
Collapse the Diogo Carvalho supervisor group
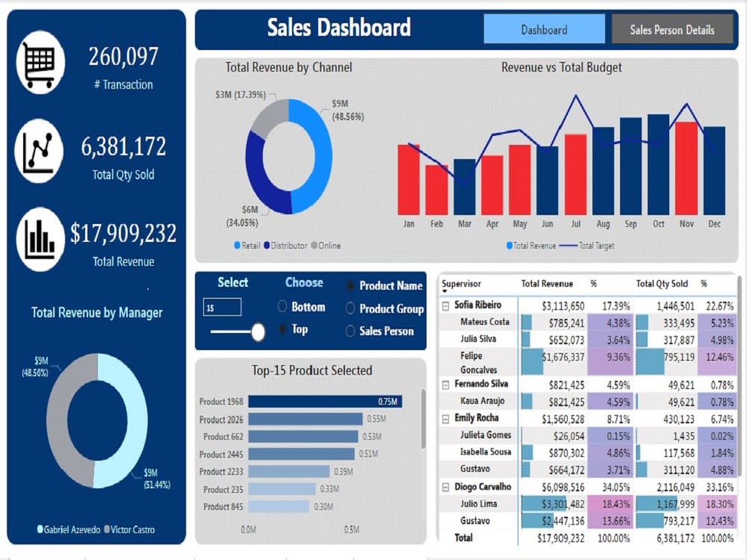tap(444, 486)
